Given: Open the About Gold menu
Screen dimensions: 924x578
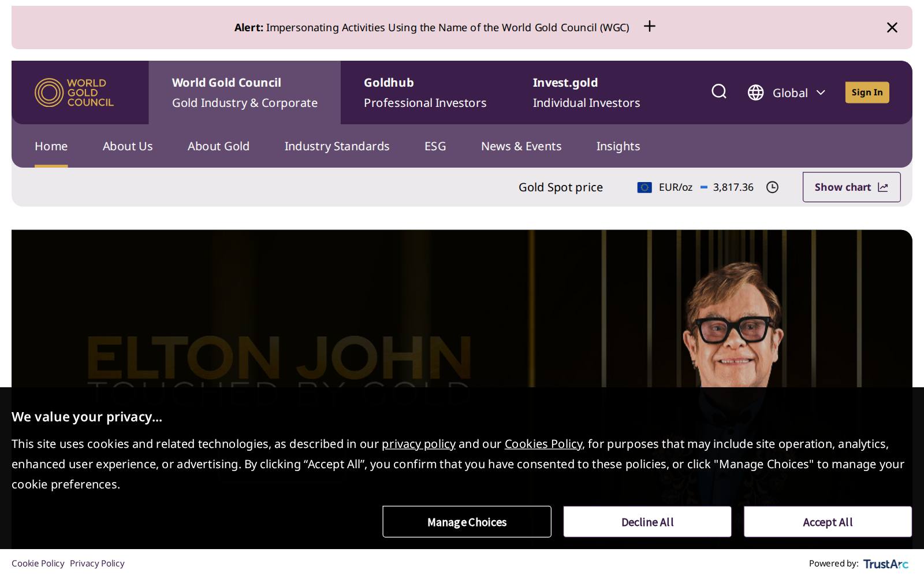Looking at the screenshot, I should tap(218, 146).
